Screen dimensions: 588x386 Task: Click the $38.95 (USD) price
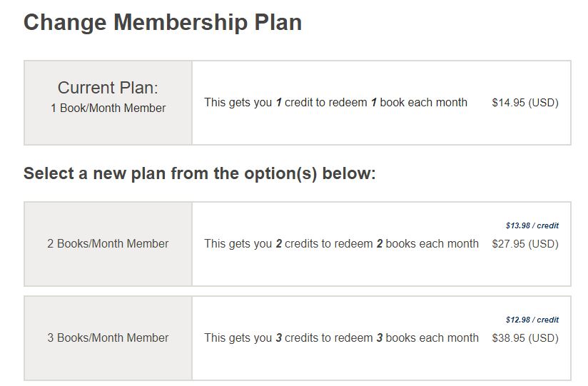(x=525, y=338)
